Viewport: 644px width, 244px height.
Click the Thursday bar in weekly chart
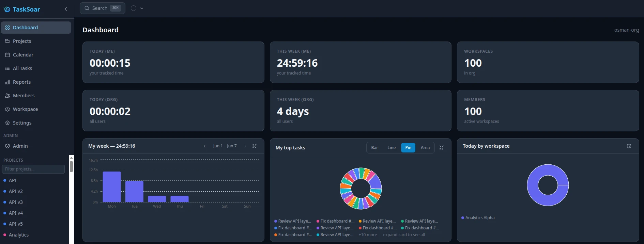pyautogui.click(x=180, y=199)
